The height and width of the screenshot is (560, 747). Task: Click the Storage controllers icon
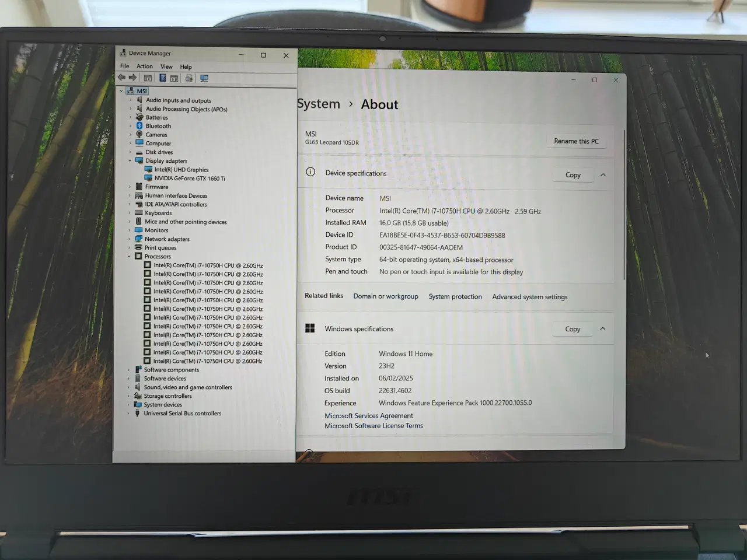pyautogui.click(x=138, y=395)
